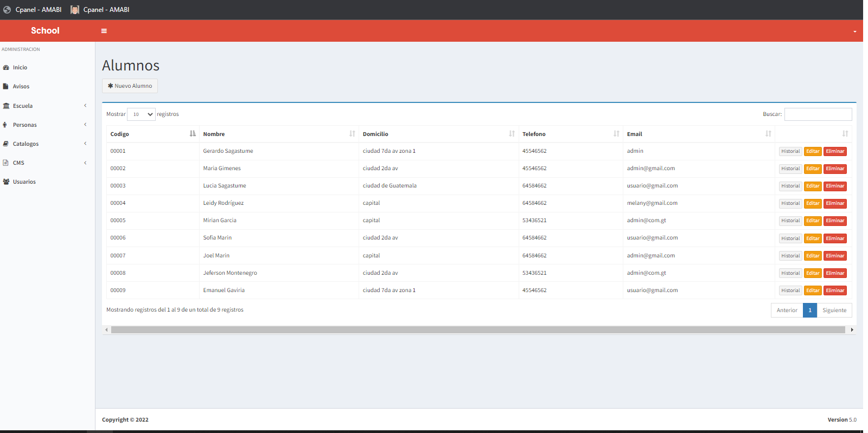Expand the Catalogos submenu chevron
The image size is (868, 433).
point(85,144)
